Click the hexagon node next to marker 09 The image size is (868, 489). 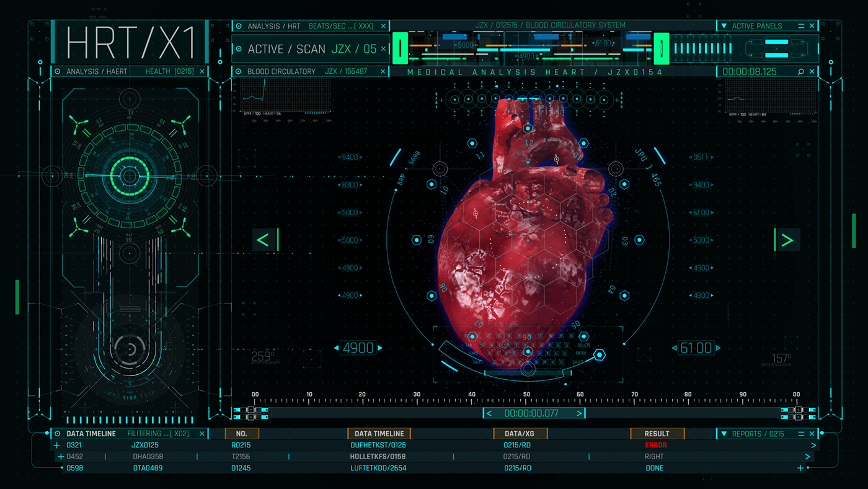click(417, 240)
